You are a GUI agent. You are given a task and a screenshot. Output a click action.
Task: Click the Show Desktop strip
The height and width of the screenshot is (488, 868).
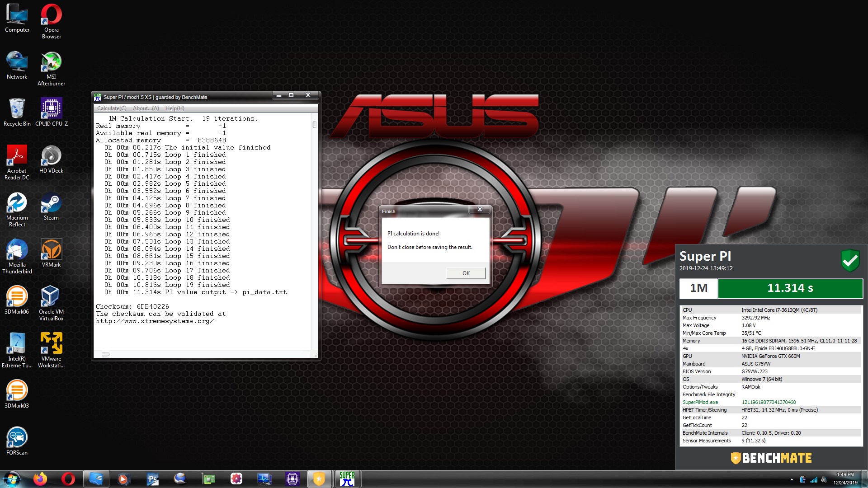click(x=865, y=479)
